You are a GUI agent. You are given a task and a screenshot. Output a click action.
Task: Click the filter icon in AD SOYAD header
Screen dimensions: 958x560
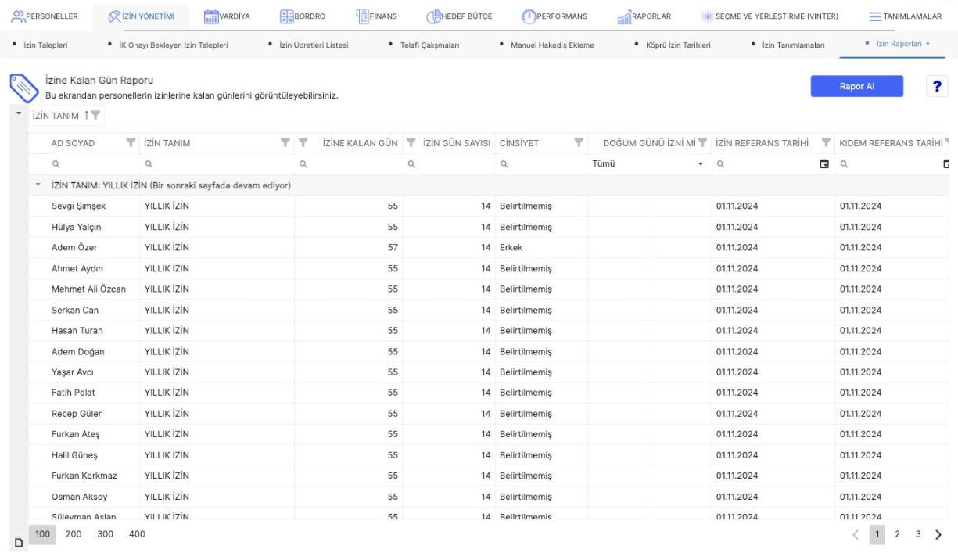click(x=131, y=142)
